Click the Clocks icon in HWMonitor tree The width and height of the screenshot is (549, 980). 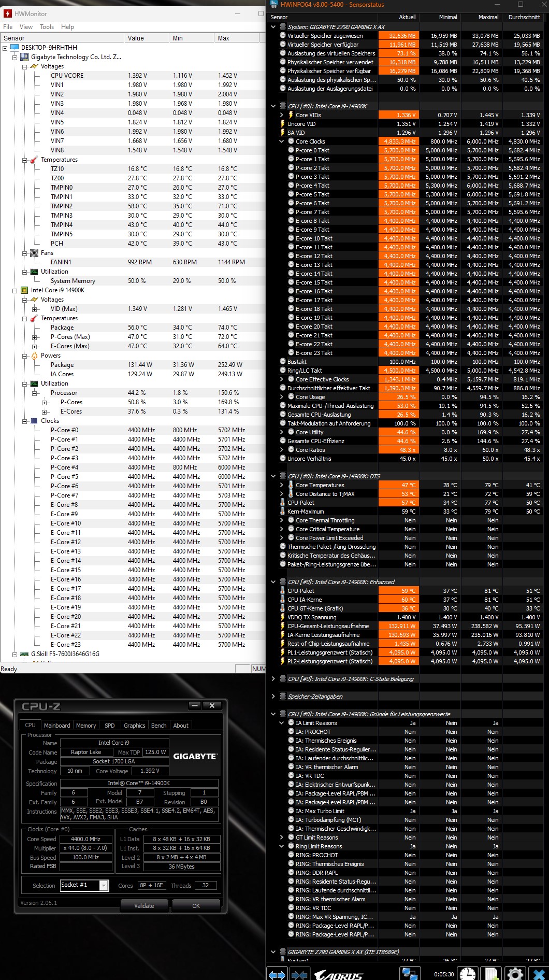click(34, 421)
